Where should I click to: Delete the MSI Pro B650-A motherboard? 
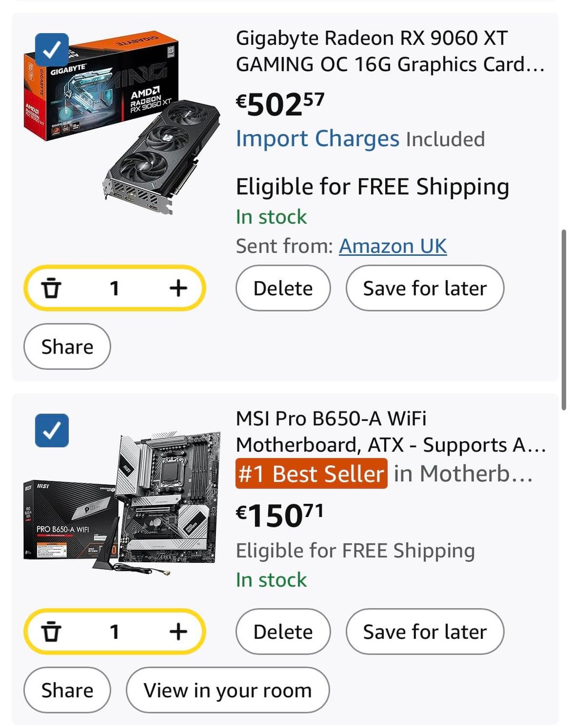coord(283,631)
